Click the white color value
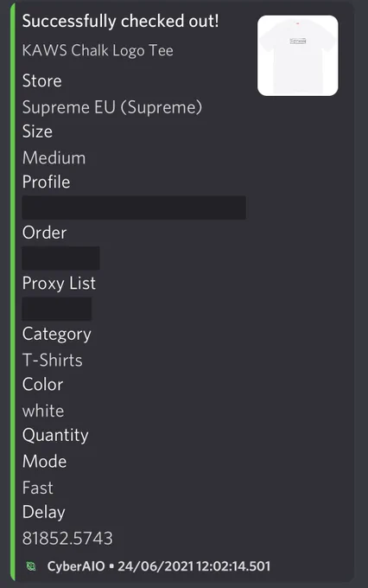Screen dimensions: 368x588 [x=43, y=411]
